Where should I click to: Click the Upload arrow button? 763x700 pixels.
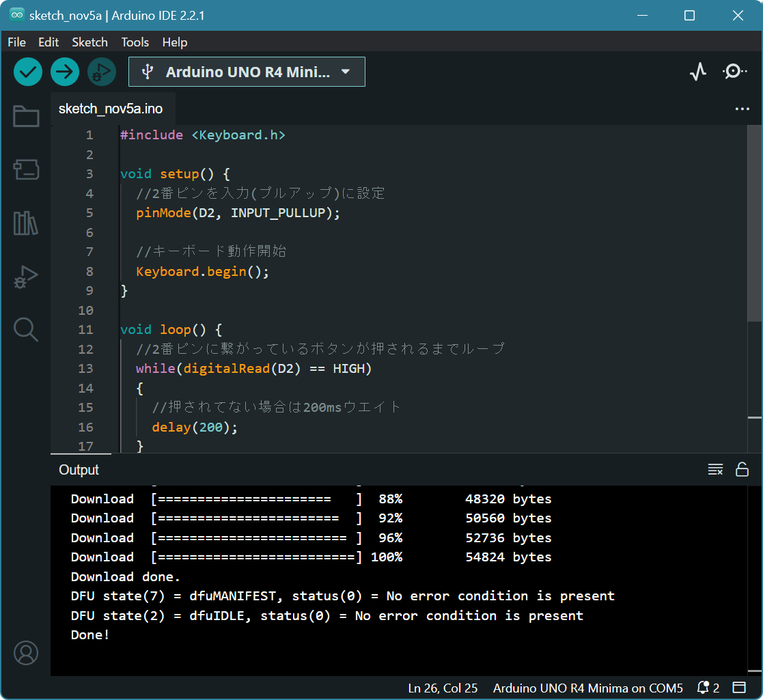click(x=65, y=72)
